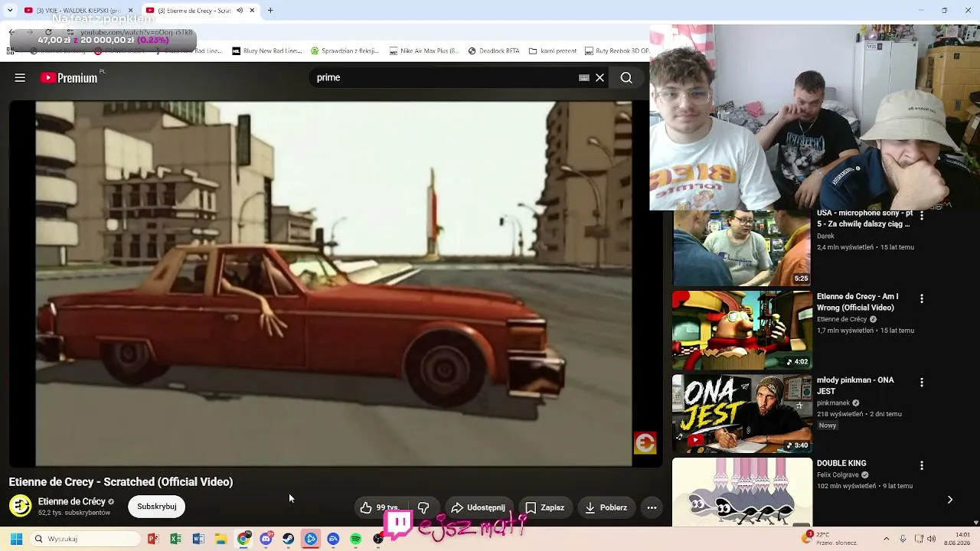The height and width of the screenshot is (551, 980).
Task: Open video title 'Etienne de Crecy - Am I Wrong'
Action: pyautogui.click(x=857, y=302)
